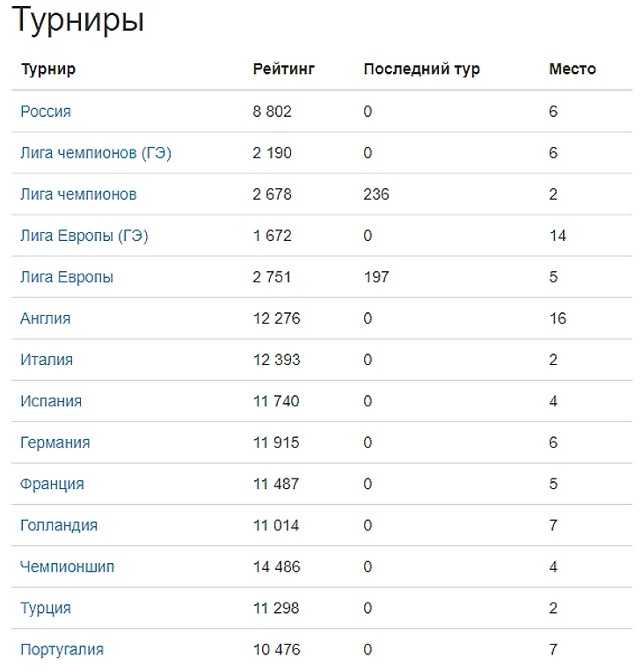Image resolution: width=642 pixels, height=672 pixels.
Task: Click the Место column header
Action: coord(572,69)
